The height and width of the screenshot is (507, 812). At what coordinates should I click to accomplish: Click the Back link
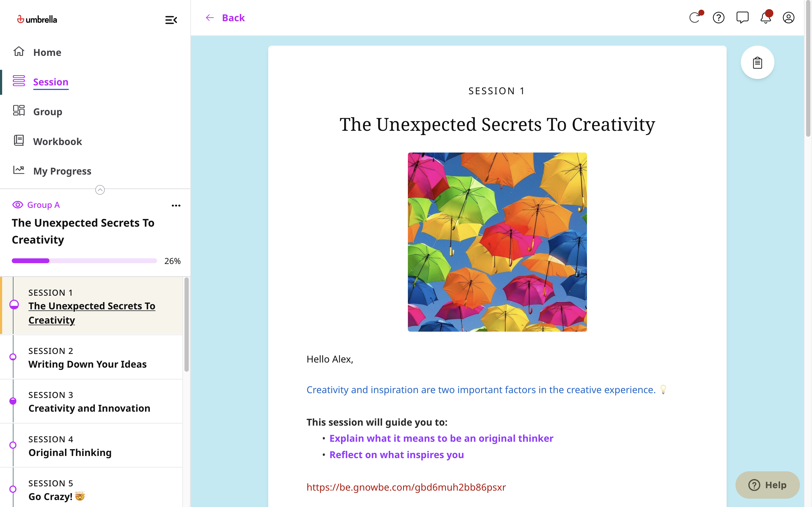pyautogui.click(x=233, y=18)
